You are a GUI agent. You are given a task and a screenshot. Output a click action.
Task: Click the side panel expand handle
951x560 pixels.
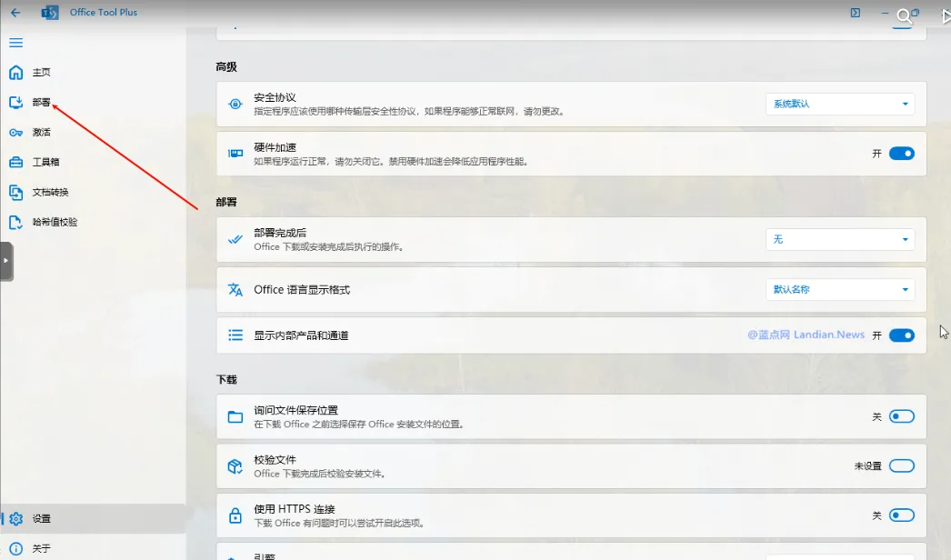click(6, 261)
